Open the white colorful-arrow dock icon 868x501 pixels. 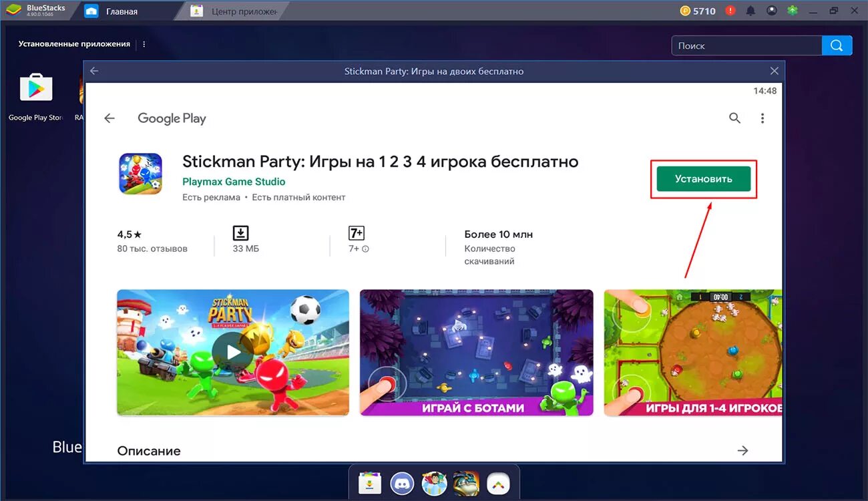click(x=498, y=483)
